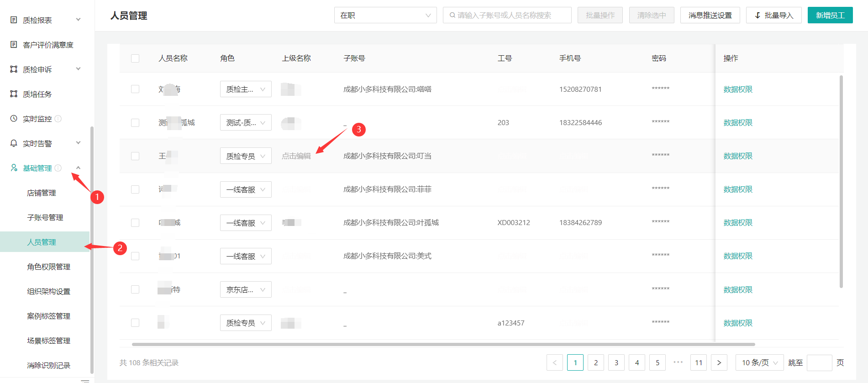Open the 10 条/页 page size dropdown

coord(760,362)
